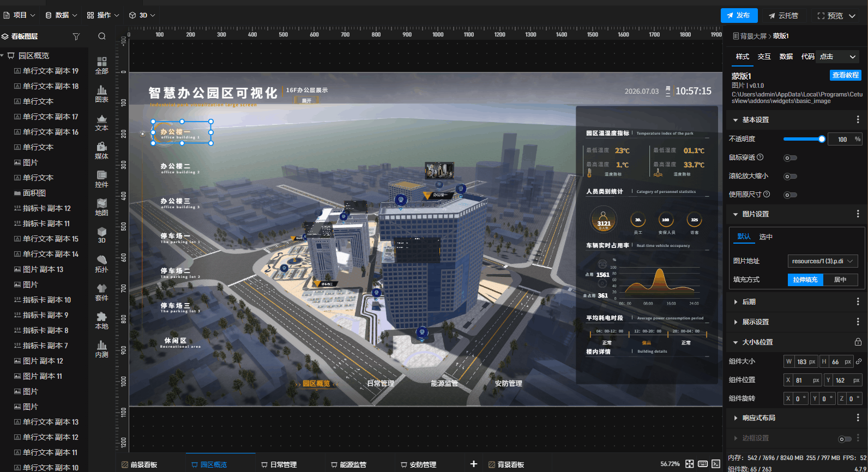Open the 文本 text components
868x472 pixels.
pos(101,122)
